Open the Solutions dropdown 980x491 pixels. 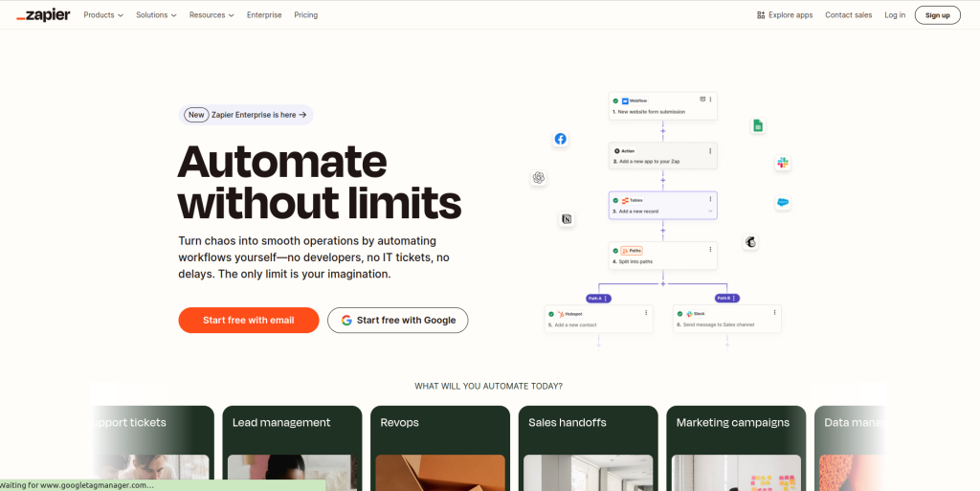156,15
